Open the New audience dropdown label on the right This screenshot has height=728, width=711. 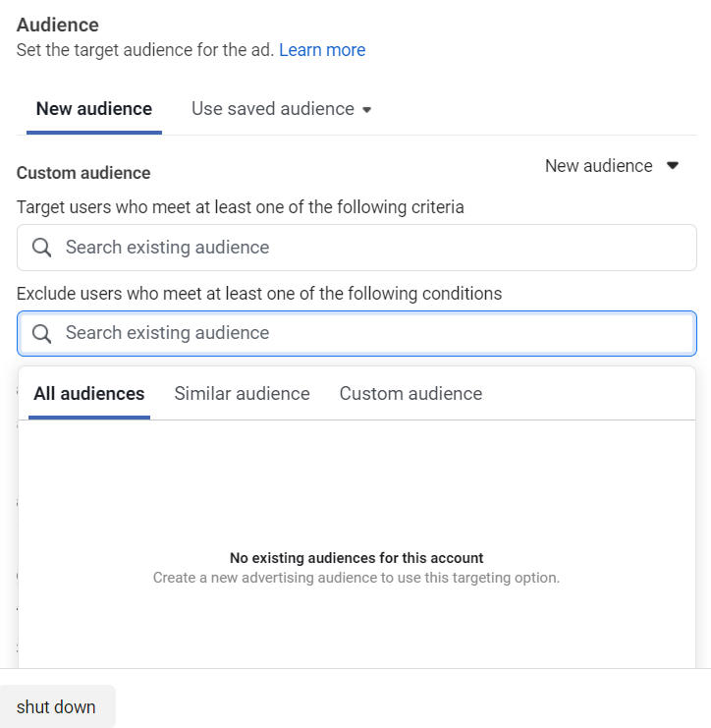point(598,166)
